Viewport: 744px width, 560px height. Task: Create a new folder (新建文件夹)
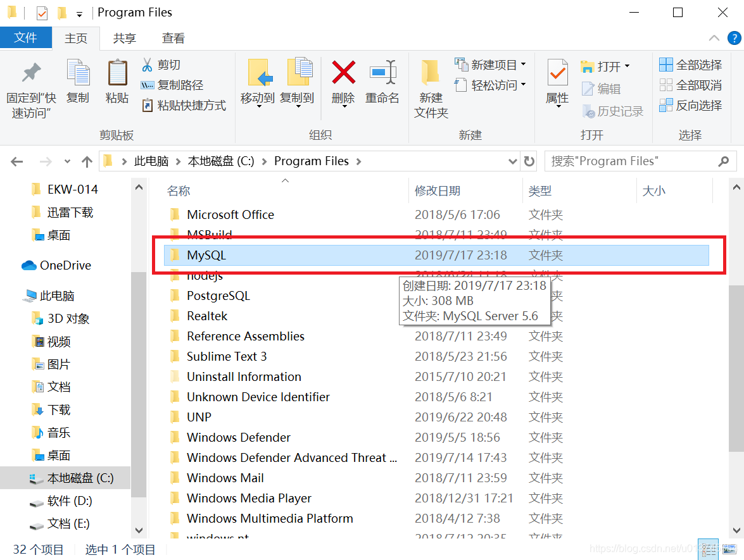click(x=431, y=89)
